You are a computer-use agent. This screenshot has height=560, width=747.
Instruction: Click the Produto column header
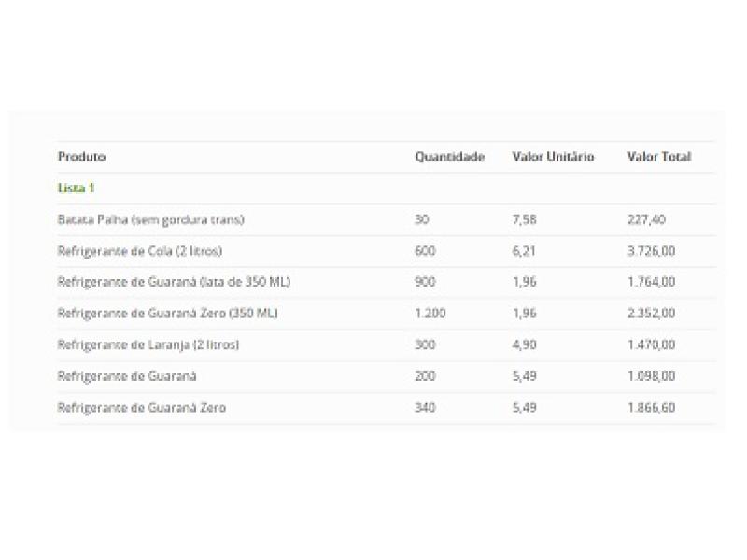tap(82, 157)
